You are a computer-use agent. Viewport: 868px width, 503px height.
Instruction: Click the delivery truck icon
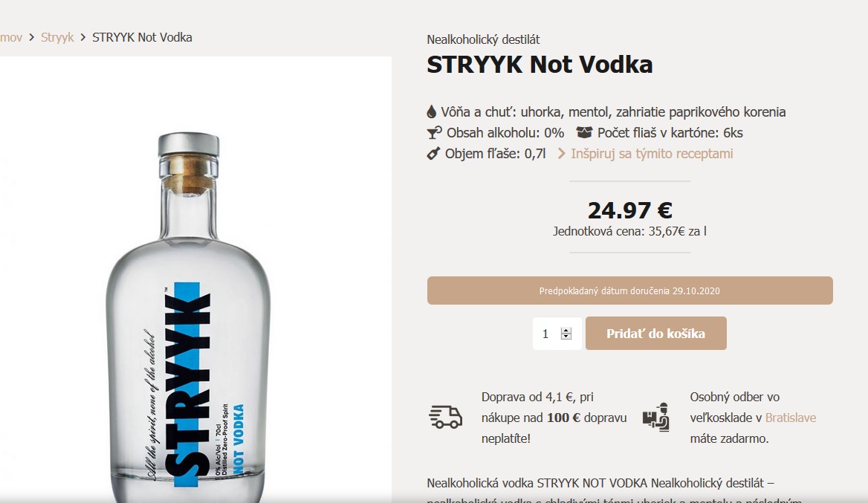445,418
